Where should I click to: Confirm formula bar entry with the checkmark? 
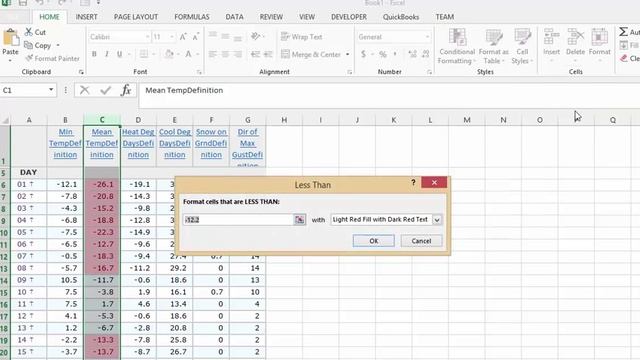pos(105,90)
